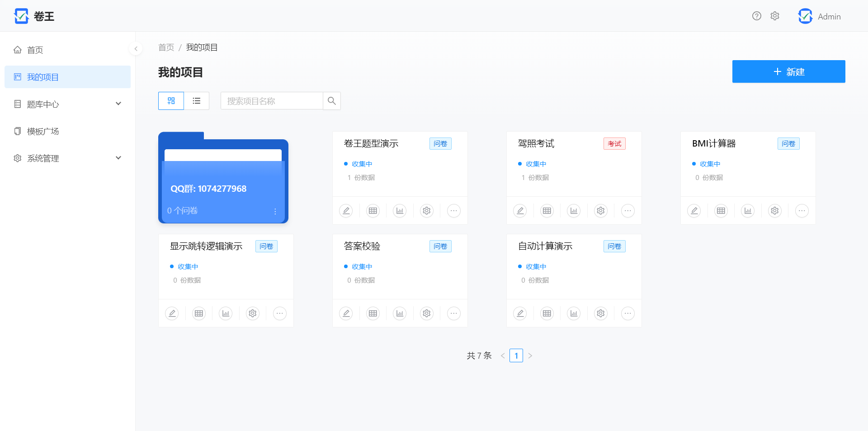Open 模板广场 in sidebar
The width and height of the screenshot is (868, 431).
point(68,131)
